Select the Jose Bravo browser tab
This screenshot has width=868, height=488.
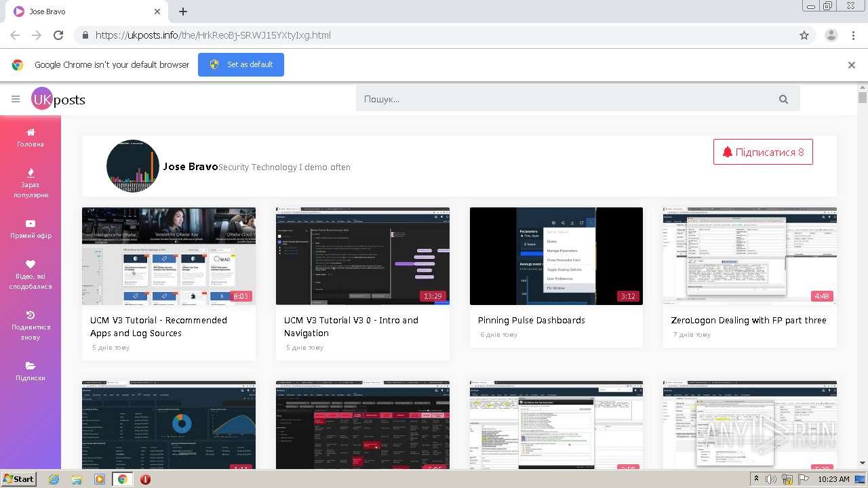[87, 12]
